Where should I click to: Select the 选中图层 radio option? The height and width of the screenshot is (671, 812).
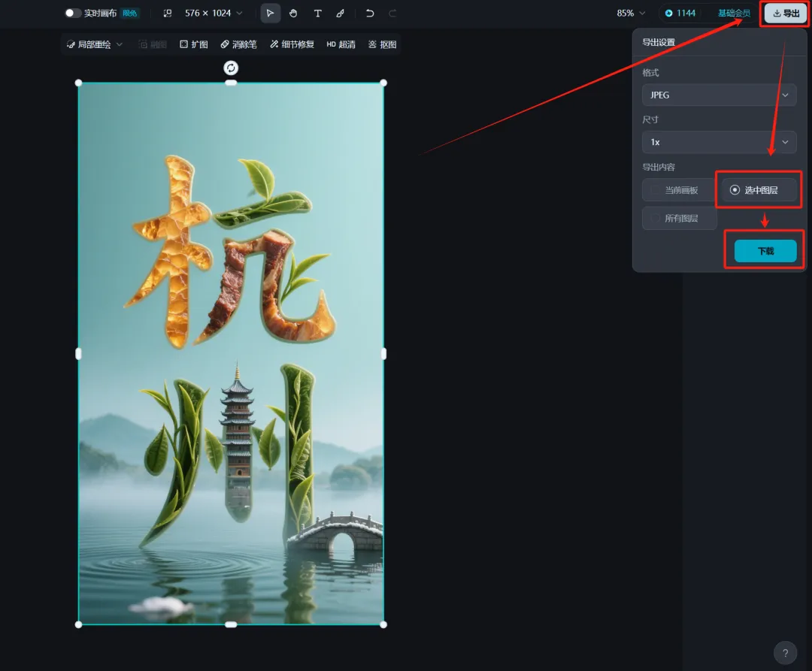point(759,190)
